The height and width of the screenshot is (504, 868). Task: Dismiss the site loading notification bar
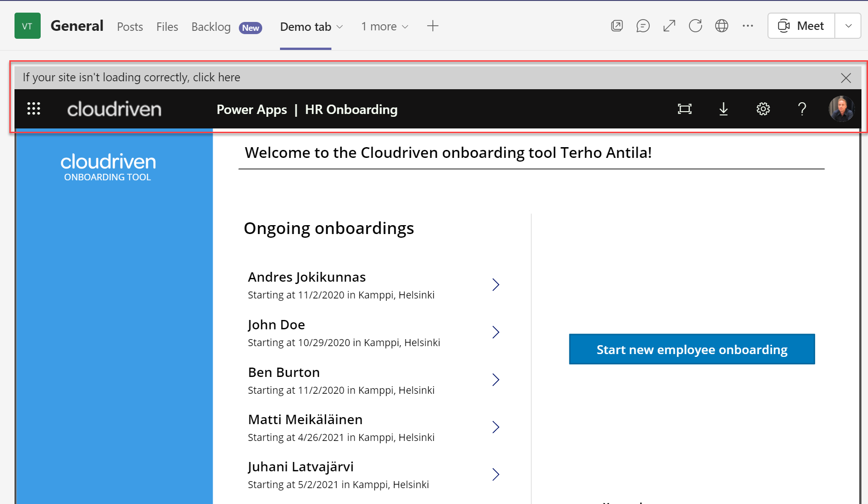click(846, 78)
